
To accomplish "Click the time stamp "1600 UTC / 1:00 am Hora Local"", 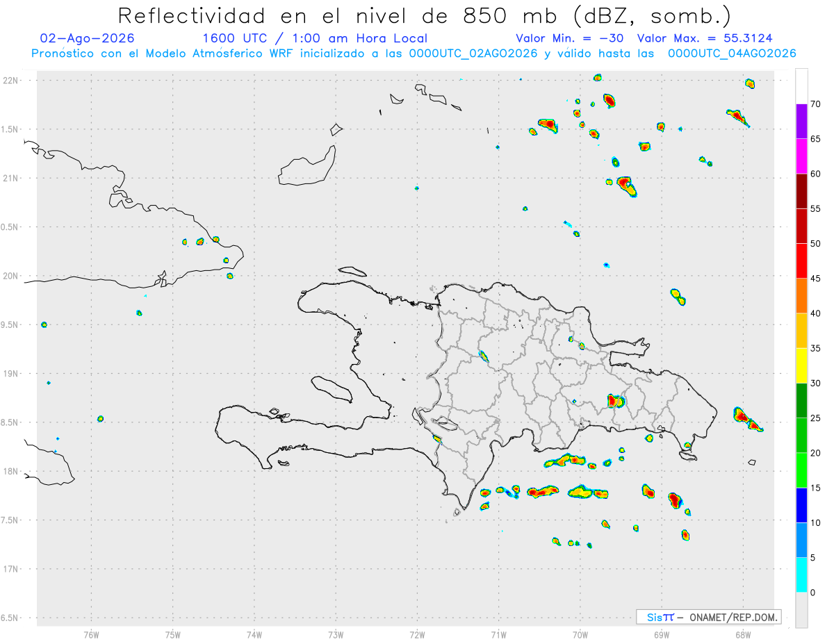I will point(315,38).
